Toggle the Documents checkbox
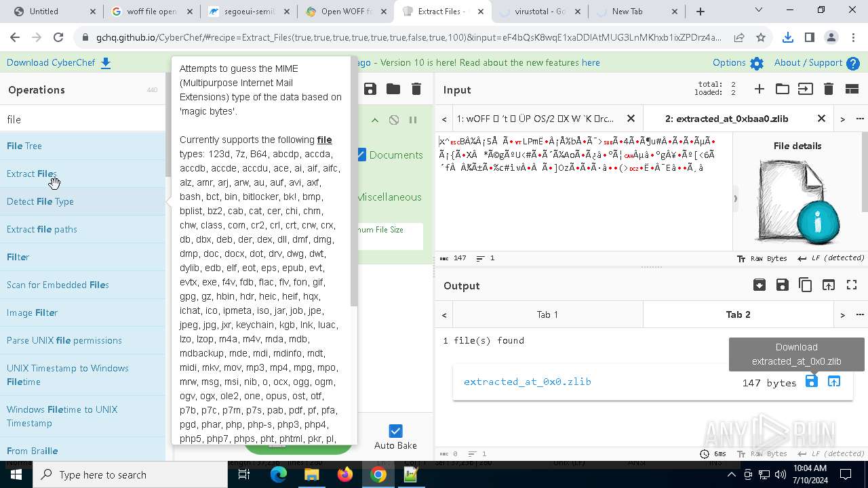The image size is (868, 488). coord(361,155)
